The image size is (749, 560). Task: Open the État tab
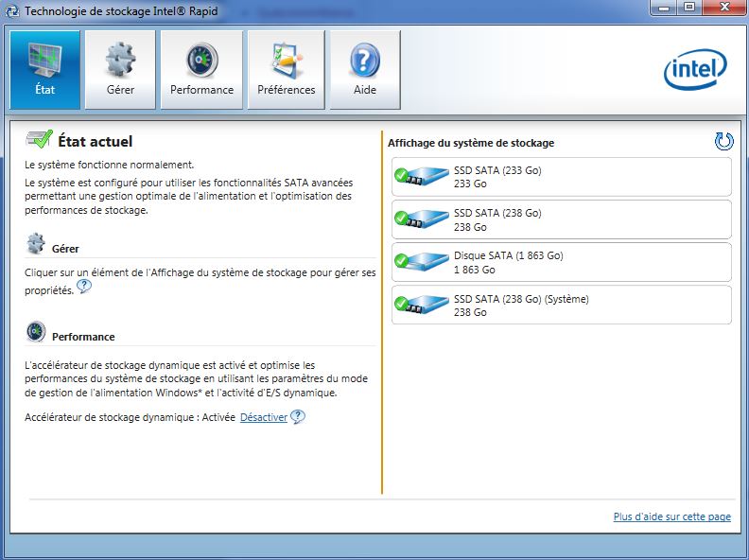point(44,70)
